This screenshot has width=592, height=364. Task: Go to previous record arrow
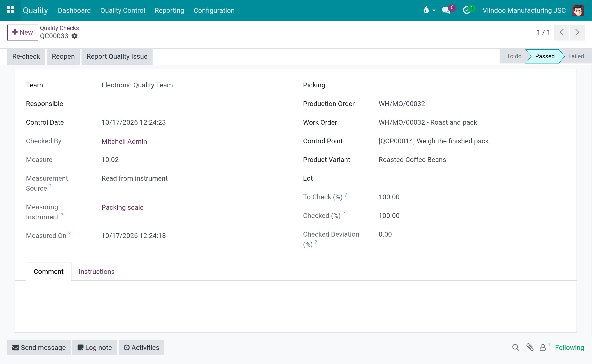(x=562, y=32)
